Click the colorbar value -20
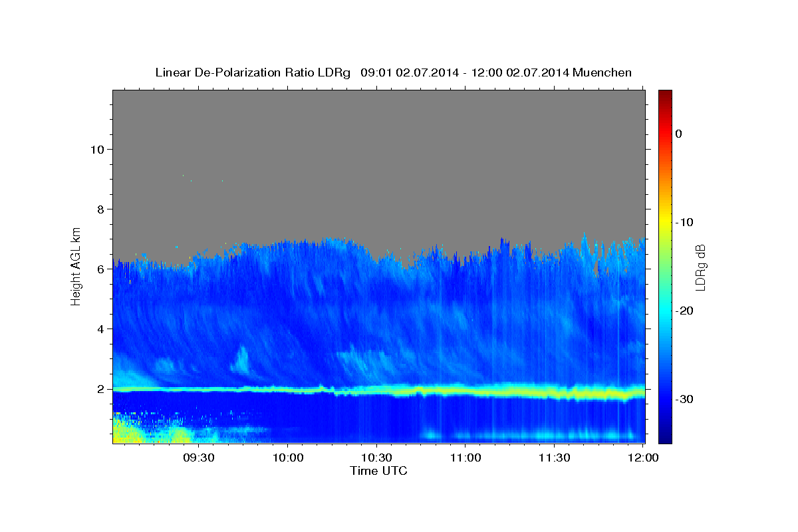The image size is (798, 532). click(684, 311)
